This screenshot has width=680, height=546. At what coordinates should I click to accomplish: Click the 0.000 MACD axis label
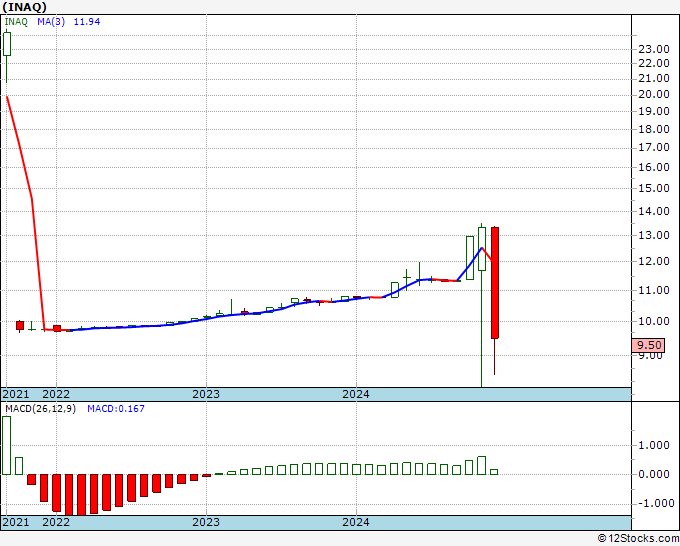654,474
